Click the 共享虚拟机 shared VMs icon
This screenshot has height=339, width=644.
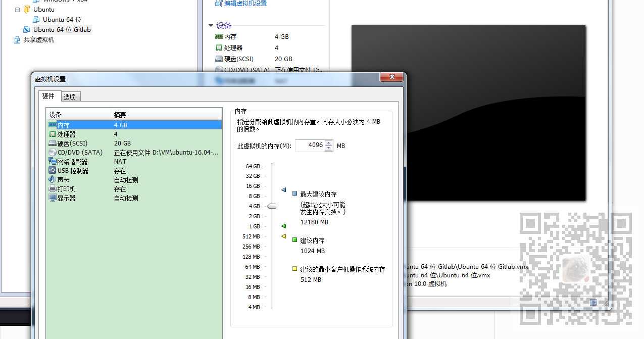click(17, 39)
